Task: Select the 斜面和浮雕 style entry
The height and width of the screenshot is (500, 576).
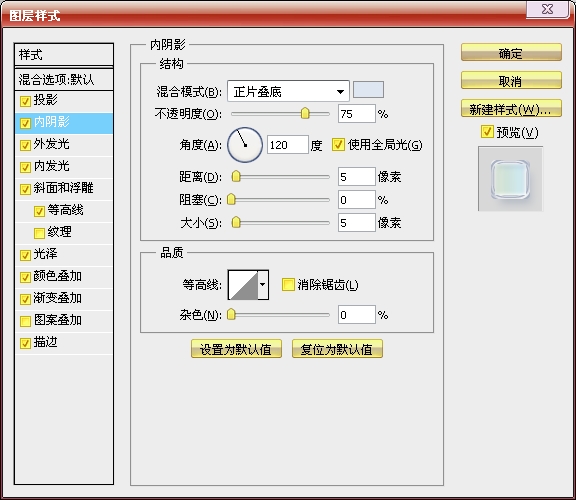Action: point(64,189)
